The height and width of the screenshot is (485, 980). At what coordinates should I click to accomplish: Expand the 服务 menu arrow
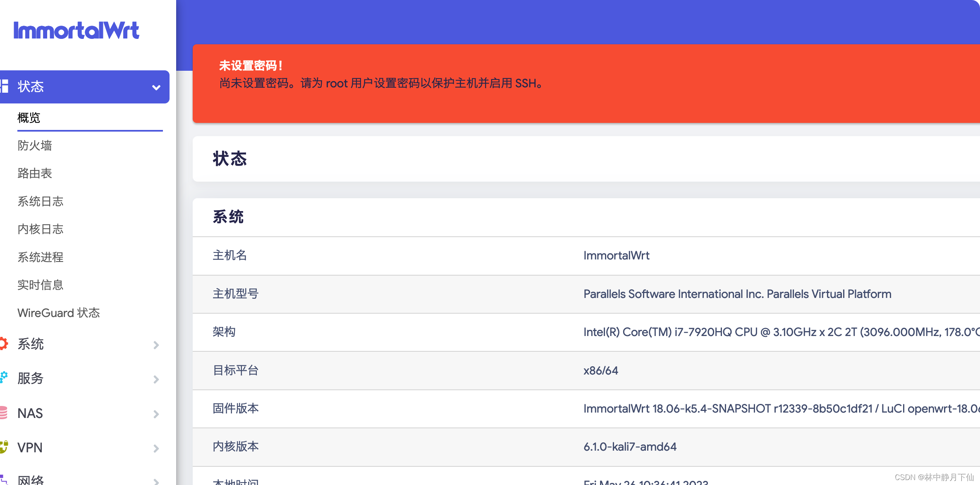click(x=156, y=379)
